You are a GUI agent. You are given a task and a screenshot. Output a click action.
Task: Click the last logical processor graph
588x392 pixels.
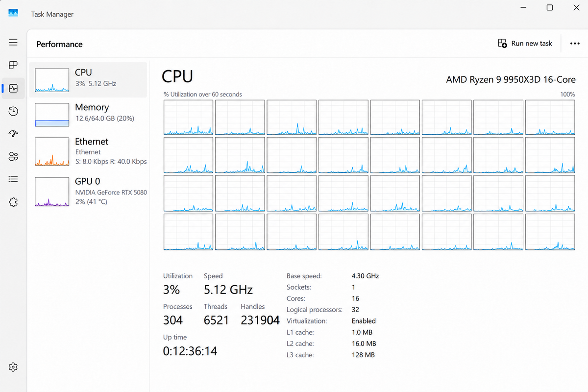click(550, 233)
